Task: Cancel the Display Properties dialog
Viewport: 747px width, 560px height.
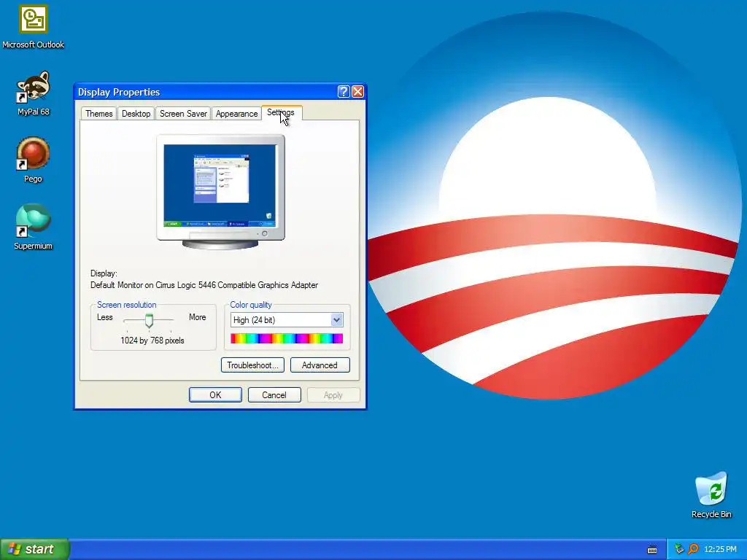Action: 274,394
